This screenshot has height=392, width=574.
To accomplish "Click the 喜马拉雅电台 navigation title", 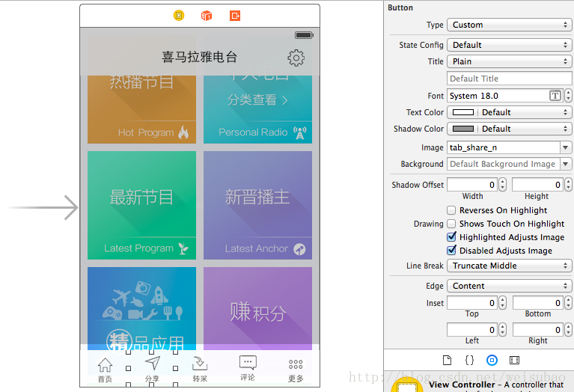I will click(200, 57).
